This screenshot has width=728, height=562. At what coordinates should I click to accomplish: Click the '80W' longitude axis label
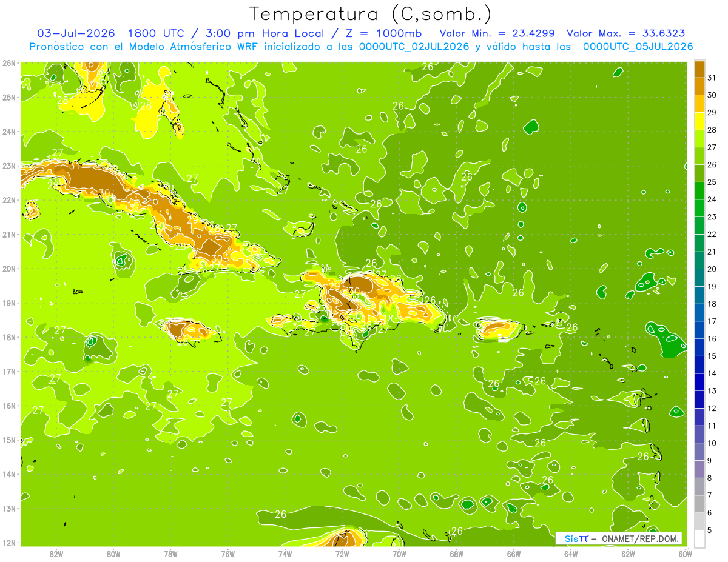[113, 554]
